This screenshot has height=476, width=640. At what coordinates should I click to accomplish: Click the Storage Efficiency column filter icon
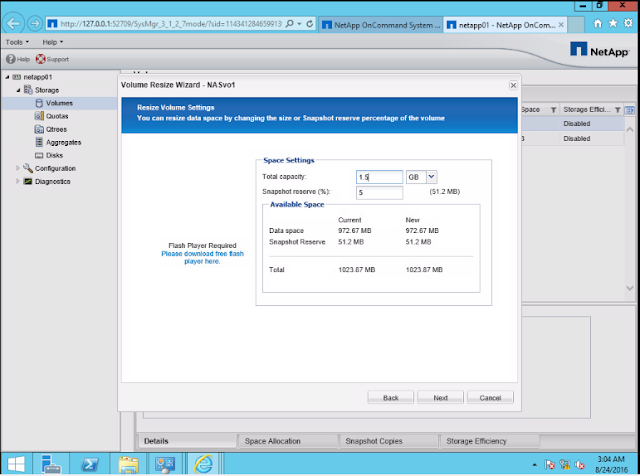click(x=618, y=110)
